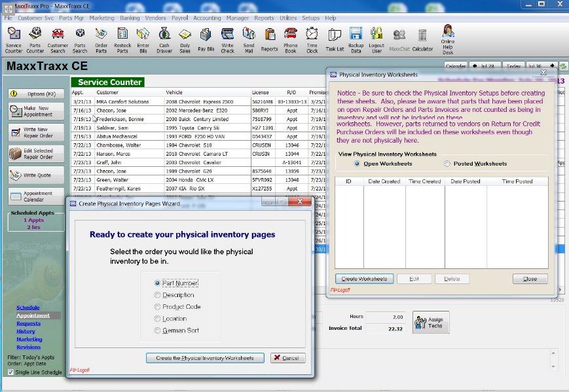569x392 pixels.
Task: Click the Logout User icon
Action: pyautogui.click(x=376, y=40)
